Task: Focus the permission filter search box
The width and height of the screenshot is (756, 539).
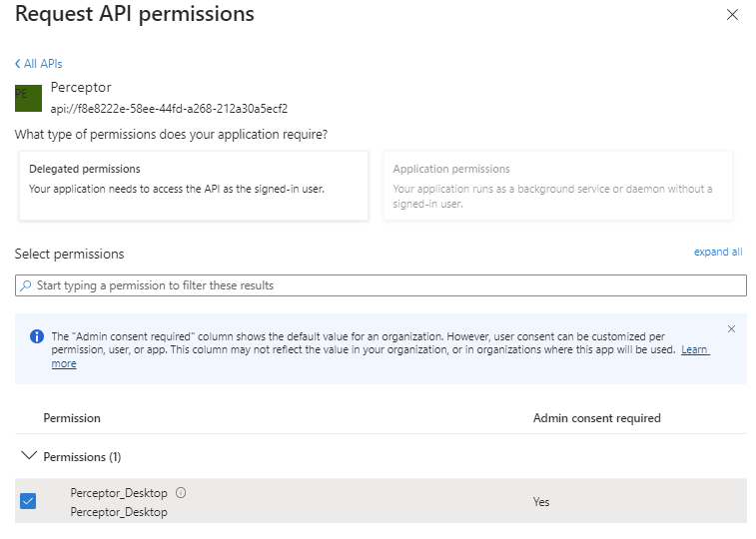Action: (x=380, y=285)
